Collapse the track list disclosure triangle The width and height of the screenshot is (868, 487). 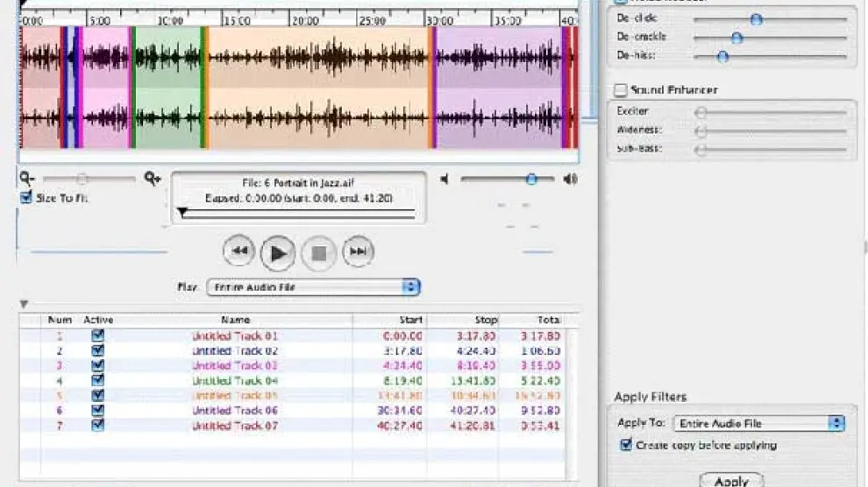24,305
